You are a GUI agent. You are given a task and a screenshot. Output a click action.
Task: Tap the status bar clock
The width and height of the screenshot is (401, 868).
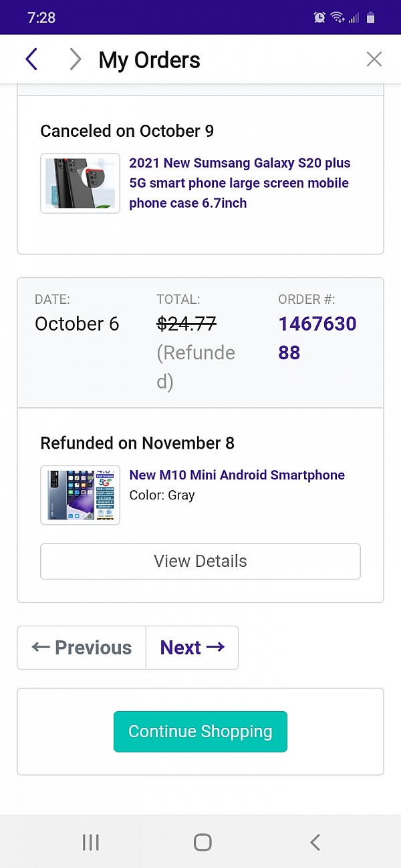[41, 18]
